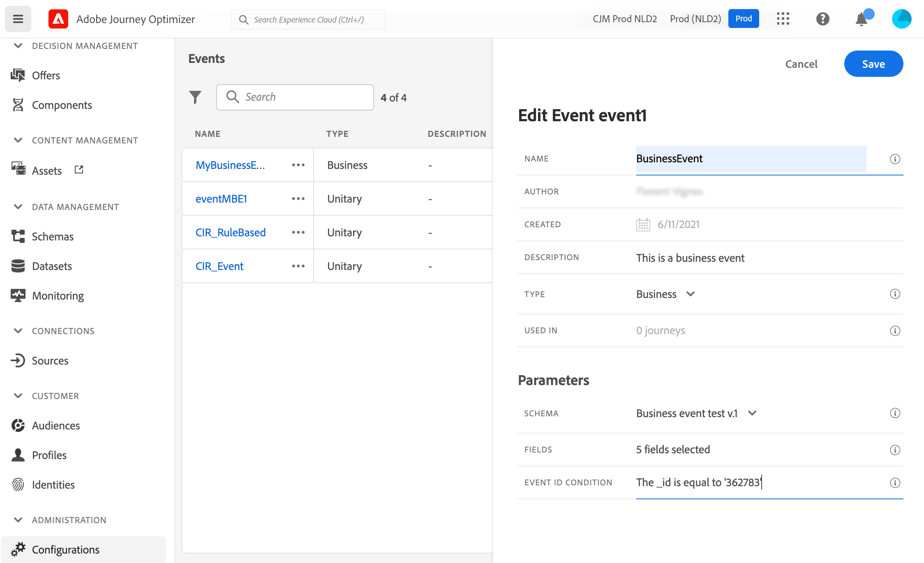Click the Save button

[873, 64]
